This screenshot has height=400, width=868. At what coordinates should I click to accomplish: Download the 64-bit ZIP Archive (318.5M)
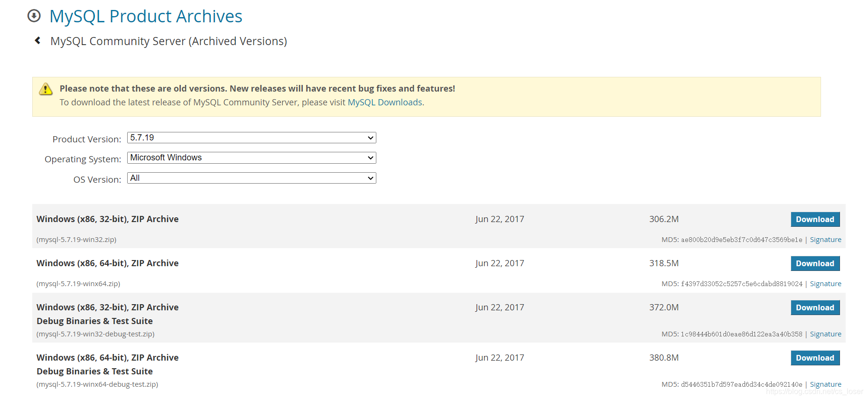pos(815,263)
